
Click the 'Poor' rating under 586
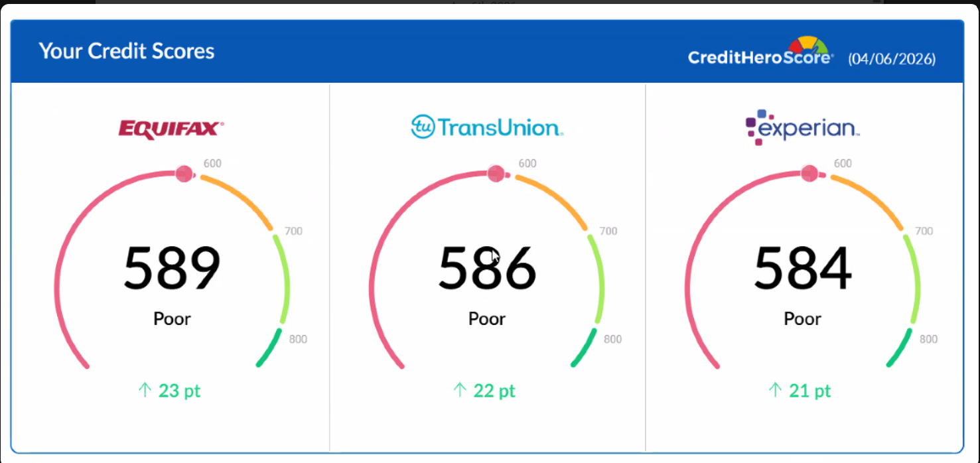click(x=487, y=319)
